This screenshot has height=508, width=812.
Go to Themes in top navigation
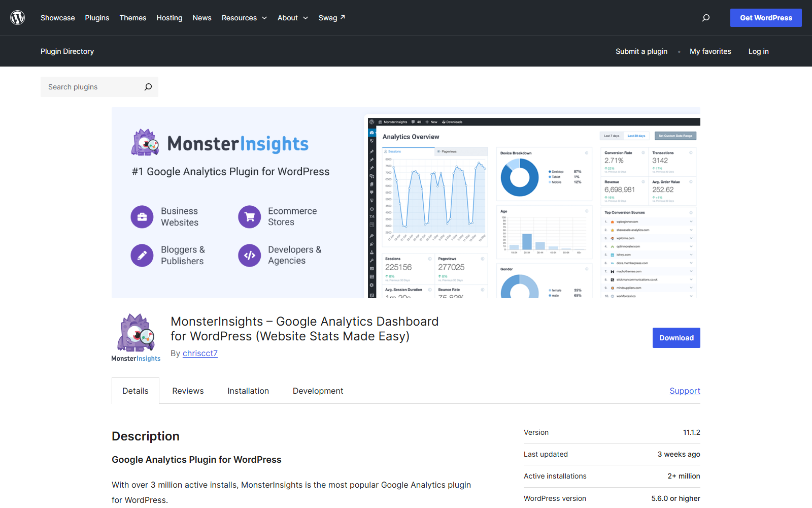click(133, 18)
